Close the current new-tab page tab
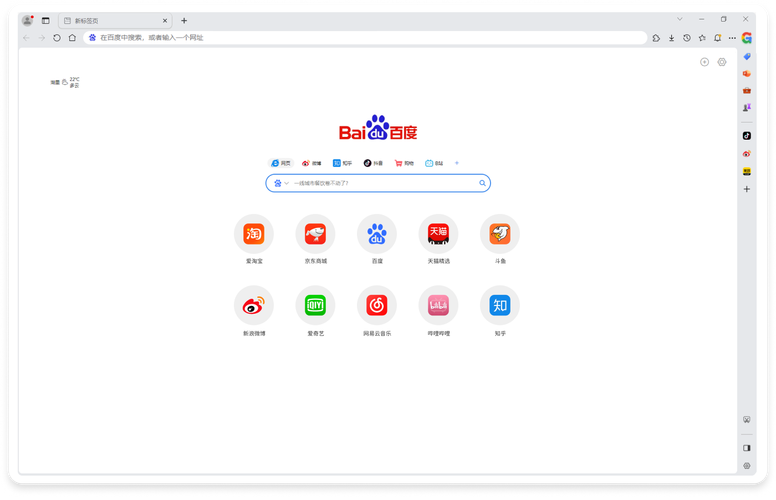 pos(165,21)
